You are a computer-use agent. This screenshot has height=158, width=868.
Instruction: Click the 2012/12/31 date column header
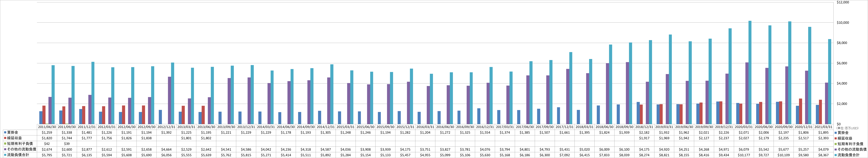pos(166,127)
